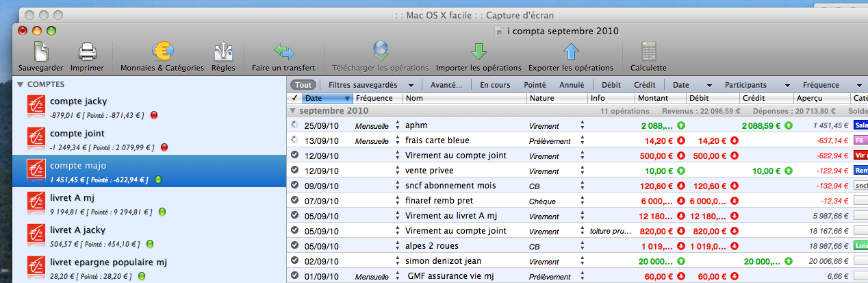
Task: Click red status dot on compte joint
Action: click(x=164, y=147)
